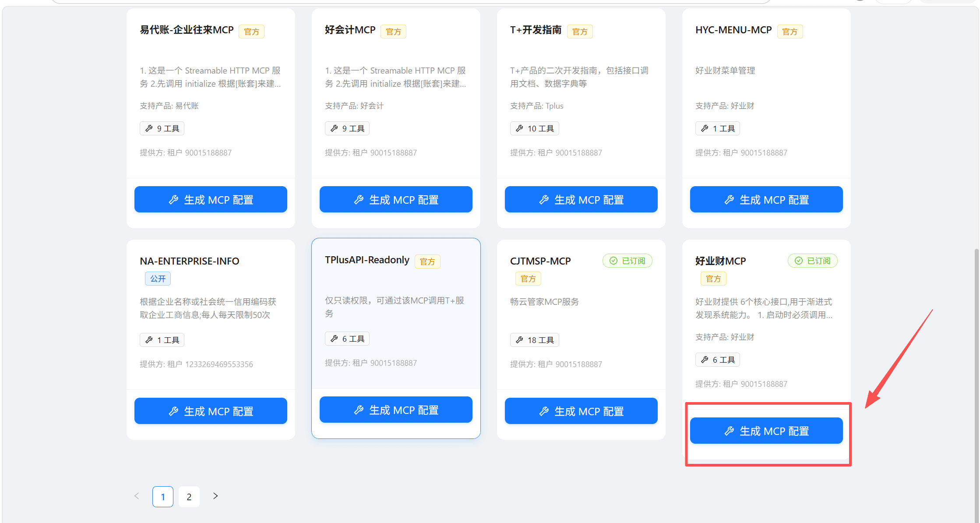Click 官方 badge on HYC-MENU-MCP
Image resolution: width=980 pixels, height=523 pixels.
tap(790, 32)
